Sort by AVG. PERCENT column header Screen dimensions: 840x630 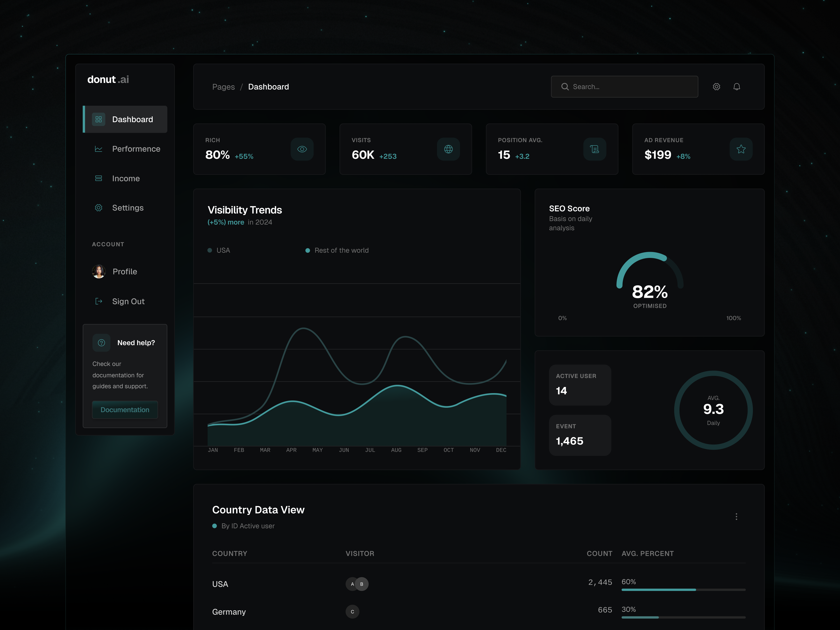(647, 554)
